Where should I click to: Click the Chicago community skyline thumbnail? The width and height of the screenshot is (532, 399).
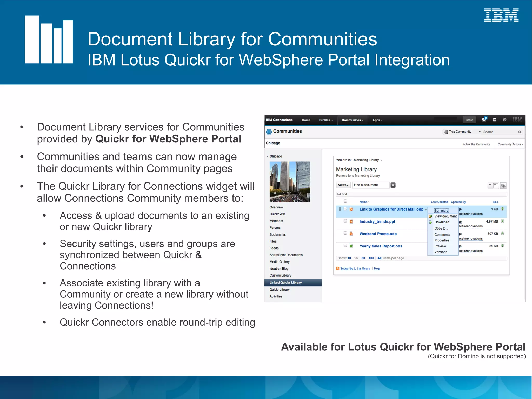(x=290, y=182)
